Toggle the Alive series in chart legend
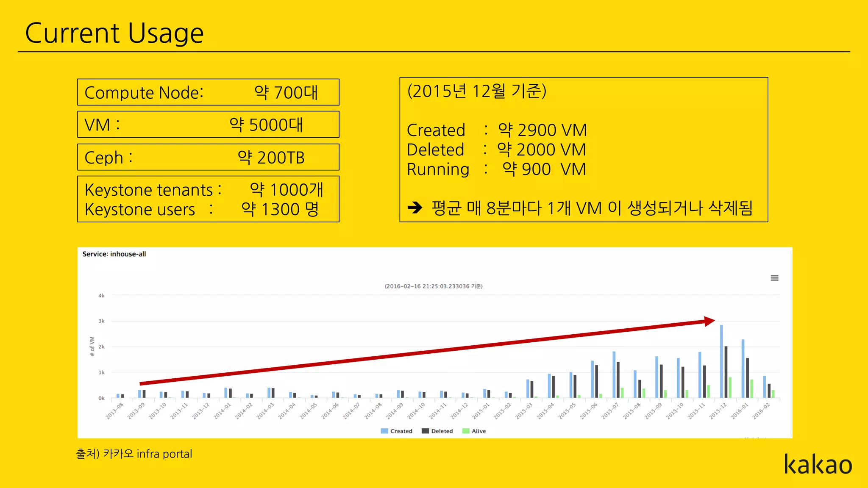The image size is (868, 488). (x=474, y=431)
